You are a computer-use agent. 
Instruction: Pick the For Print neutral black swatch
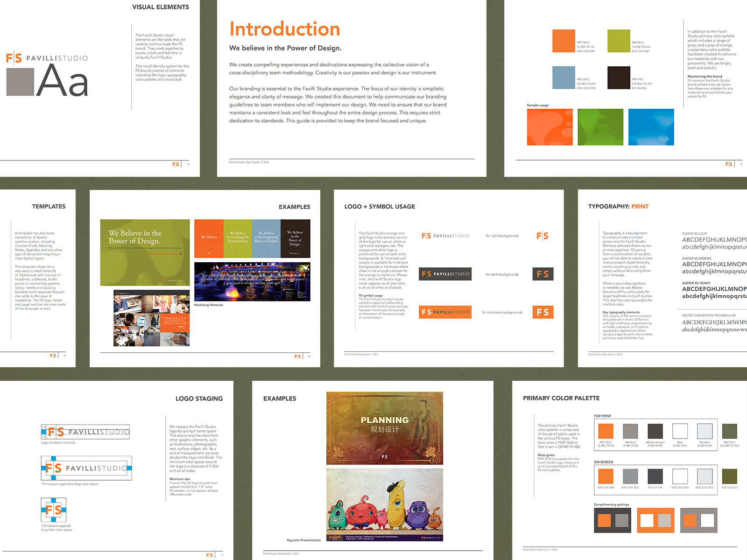point(655,431)
